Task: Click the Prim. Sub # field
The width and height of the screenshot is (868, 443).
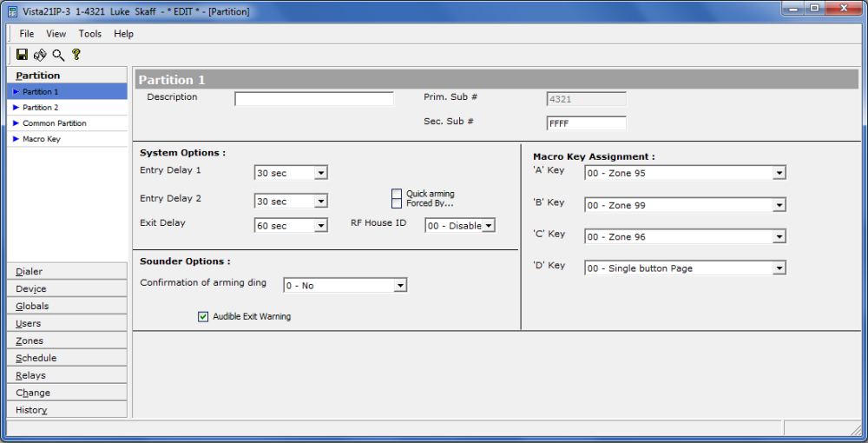Action: click(x=586, y=99)
